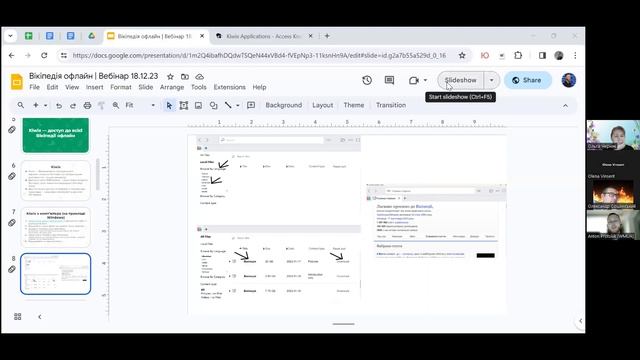Open the Format menu

(121, 87)
